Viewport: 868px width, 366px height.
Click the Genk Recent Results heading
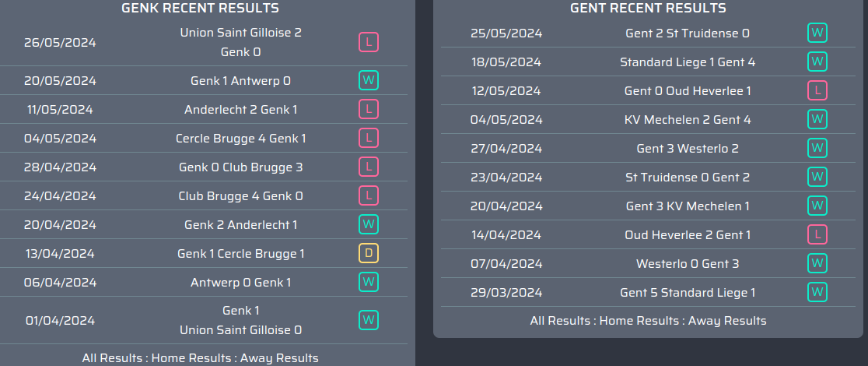pyautogui.click(x=200, y=8)
